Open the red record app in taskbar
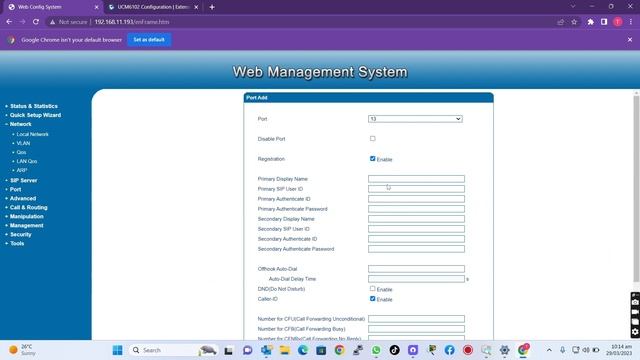640x360 pixels. 468,350
